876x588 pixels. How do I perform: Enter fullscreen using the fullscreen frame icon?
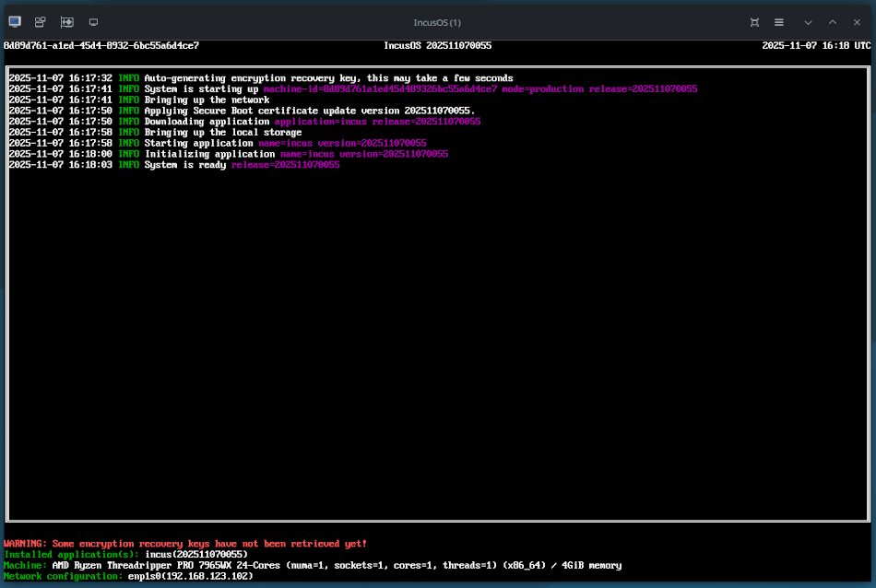pos(753,21)
